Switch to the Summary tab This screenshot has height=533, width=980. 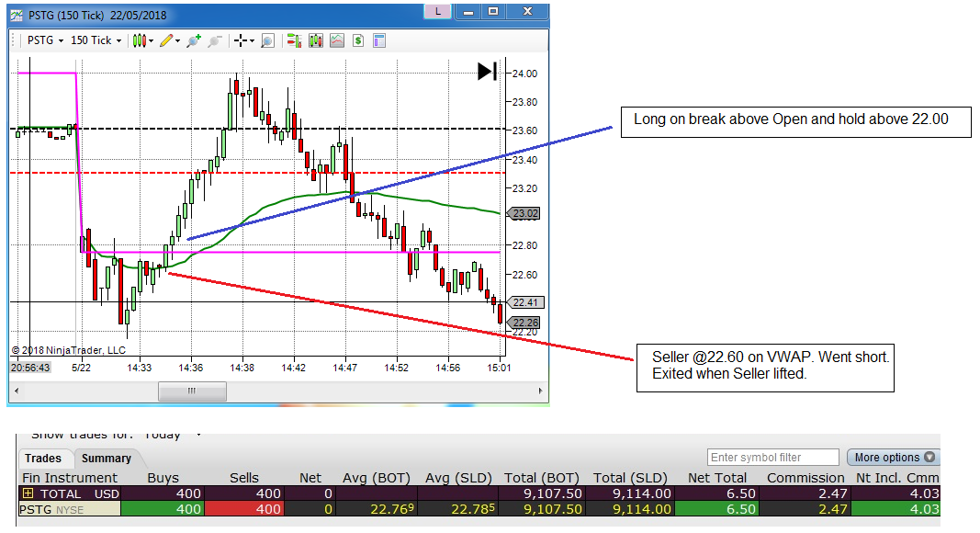pyautogui.click(x=107, y=459)
